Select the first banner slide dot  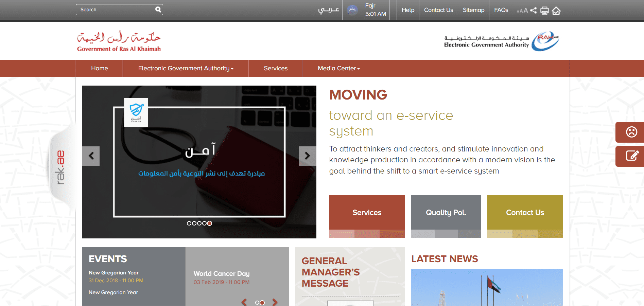click(x=189, y=223)
